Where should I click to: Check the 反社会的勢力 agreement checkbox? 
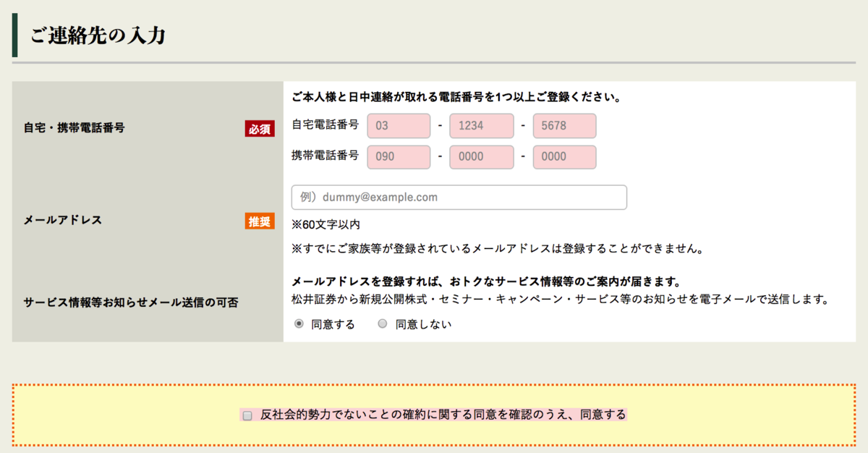click(247, 415)
